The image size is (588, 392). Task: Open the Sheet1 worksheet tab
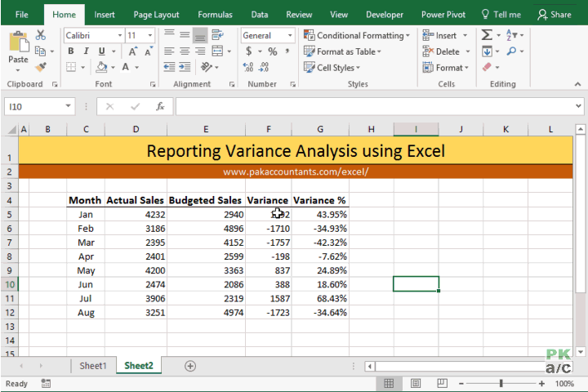pos(93,366)
